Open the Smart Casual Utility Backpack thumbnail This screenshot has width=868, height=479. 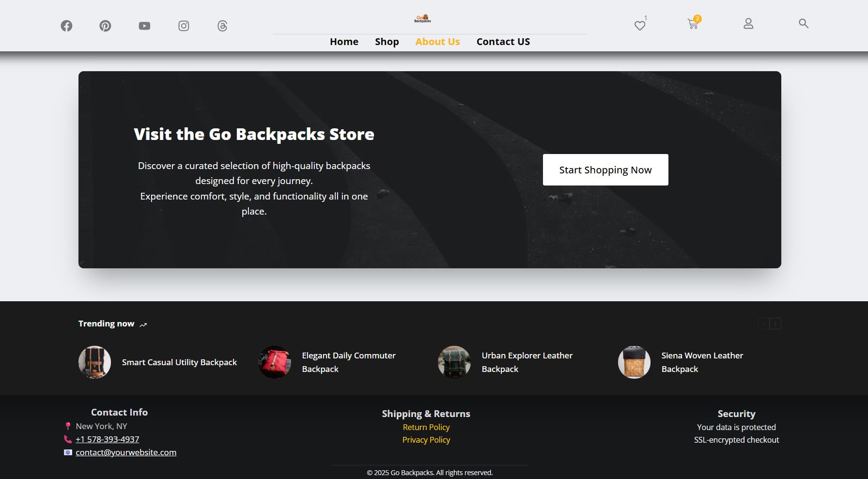point(94,362)
